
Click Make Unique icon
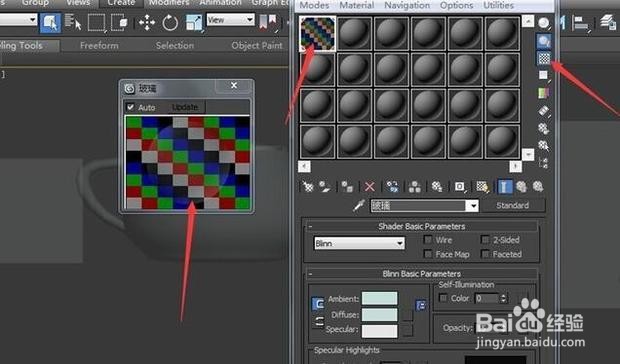tap(414, 186)
